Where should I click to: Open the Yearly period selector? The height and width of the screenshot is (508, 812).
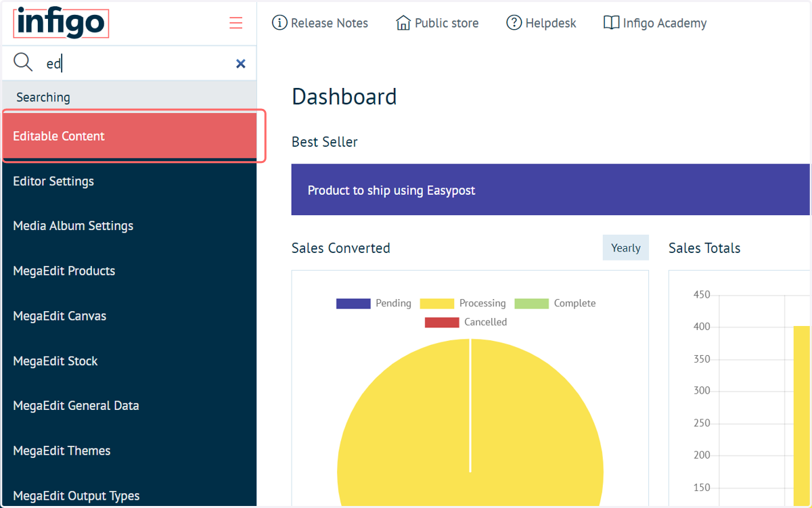point(626,248)
